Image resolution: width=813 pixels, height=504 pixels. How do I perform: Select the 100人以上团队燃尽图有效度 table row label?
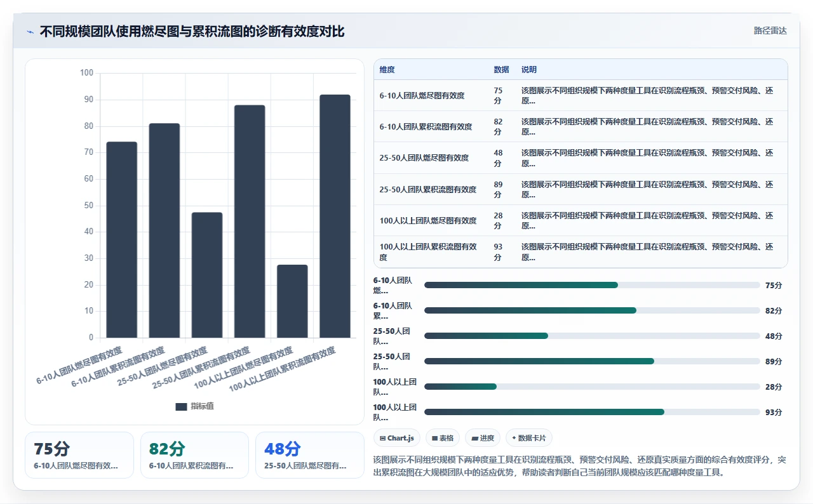click(x=427, y=221)
